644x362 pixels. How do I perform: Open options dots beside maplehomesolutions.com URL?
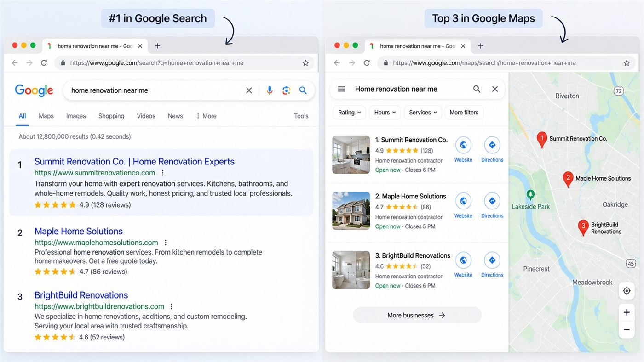click(x=166, y=243)
